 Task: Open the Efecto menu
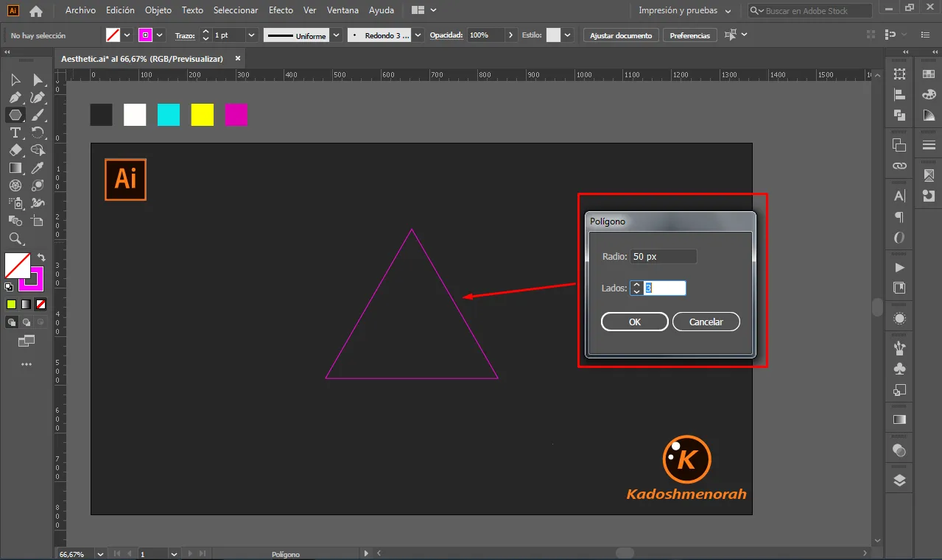tap(281, 10)
